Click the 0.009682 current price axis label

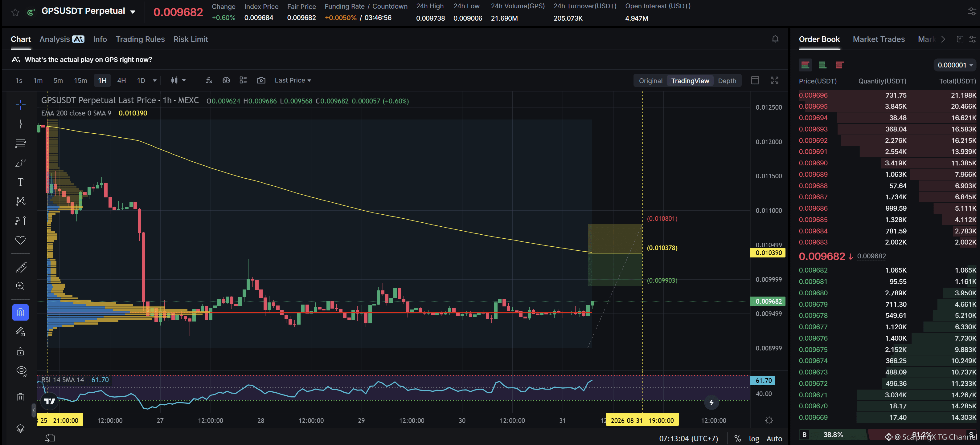pos(768,301)
